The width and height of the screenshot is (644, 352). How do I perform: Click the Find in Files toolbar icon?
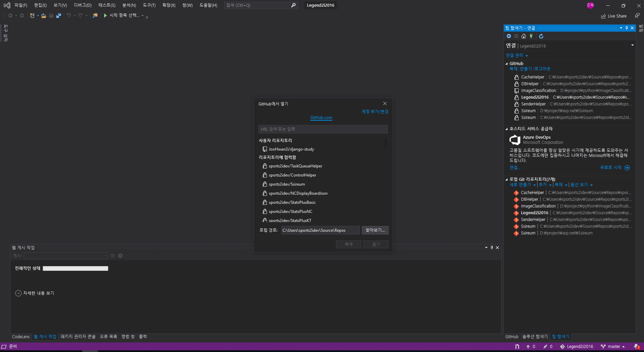coord(95,15)
